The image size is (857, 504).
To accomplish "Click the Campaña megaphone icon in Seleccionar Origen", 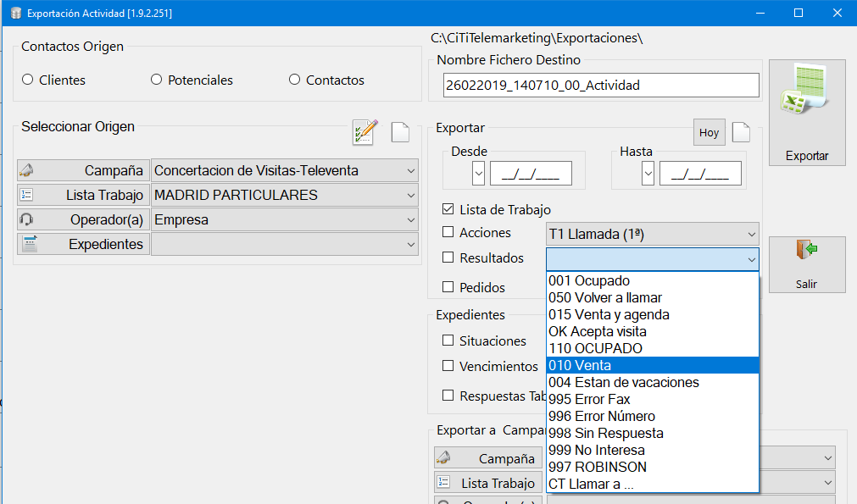I will pos(26,170).
